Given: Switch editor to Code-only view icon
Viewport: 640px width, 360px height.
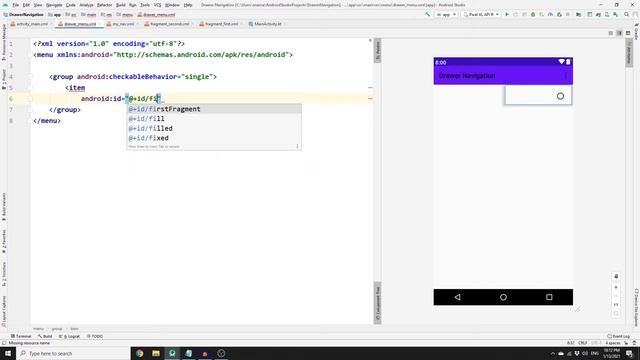Looking at the screenshot, I should click(x=611, y=33).
